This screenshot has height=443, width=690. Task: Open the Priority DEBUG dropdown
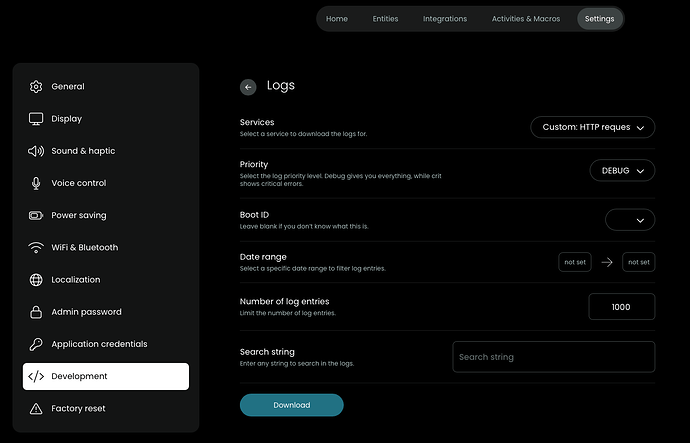pos(622,170)
